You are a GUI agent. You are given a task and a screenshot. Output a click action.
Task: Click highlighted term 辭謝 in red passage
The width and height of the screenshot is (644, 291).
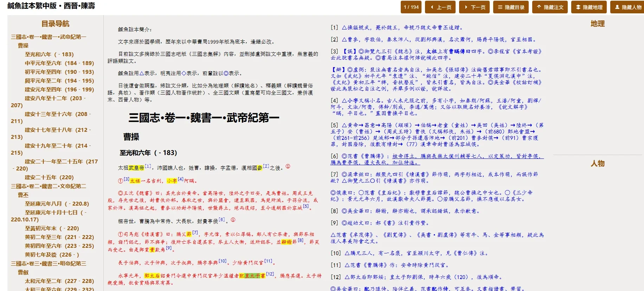point(287,242)
